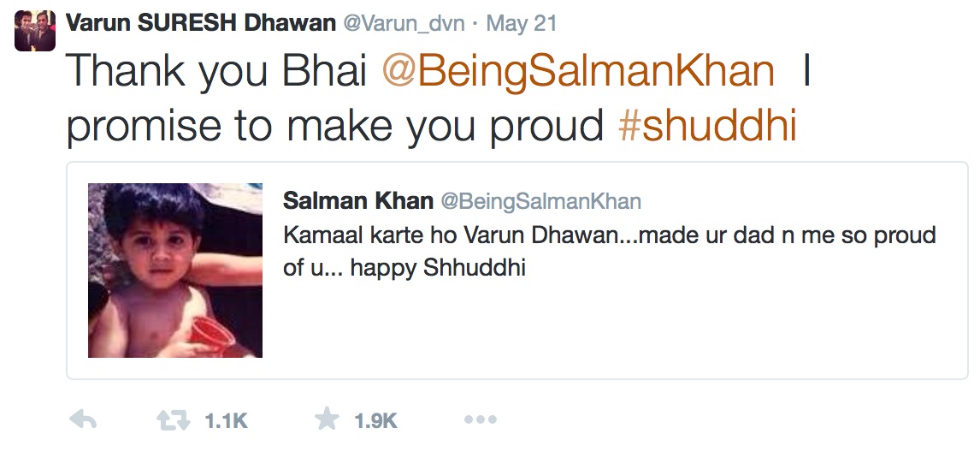This screenshot has width=980, height=452.
Task: Click the gray @BeingSalmanKhan handle in quoted tweet
Action: tap(540, 202)
